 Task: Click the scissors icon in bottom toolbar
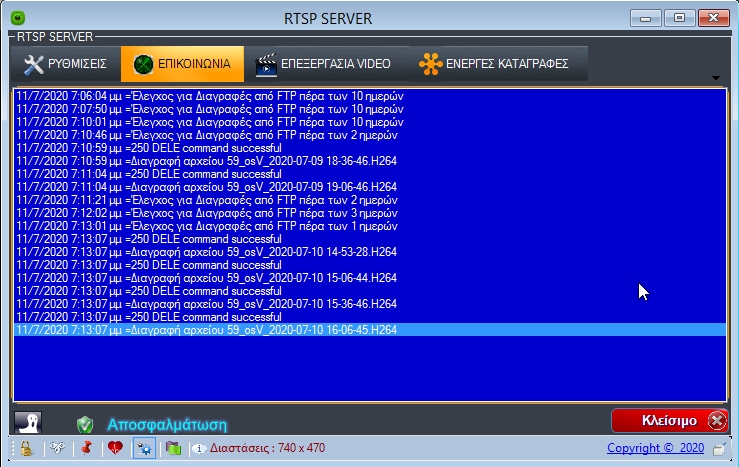click(57, 448)
